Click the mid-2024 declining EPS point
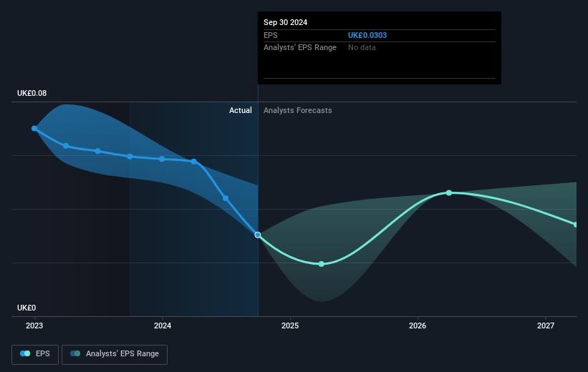Image resolution: width=588 pixels, height=372 pixels. pyautogui.click(x=226, y=198)
